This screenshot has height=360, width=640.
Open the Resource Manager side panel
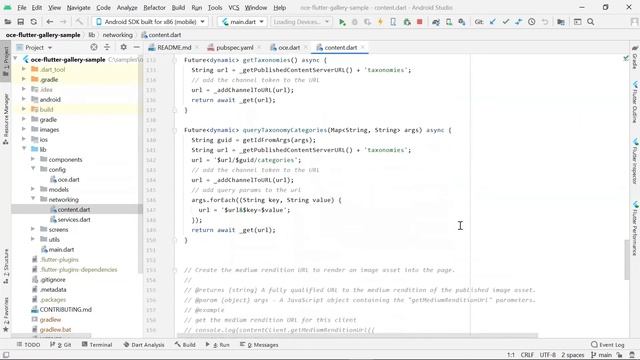(6, 120)
